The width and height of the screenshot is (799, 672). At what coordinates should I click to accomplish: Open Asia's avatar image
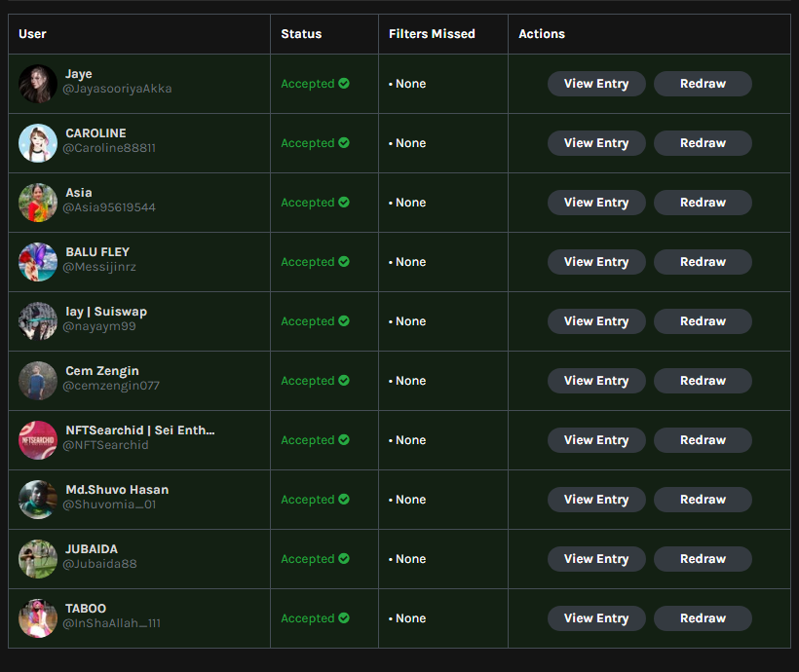pos(38,203)
